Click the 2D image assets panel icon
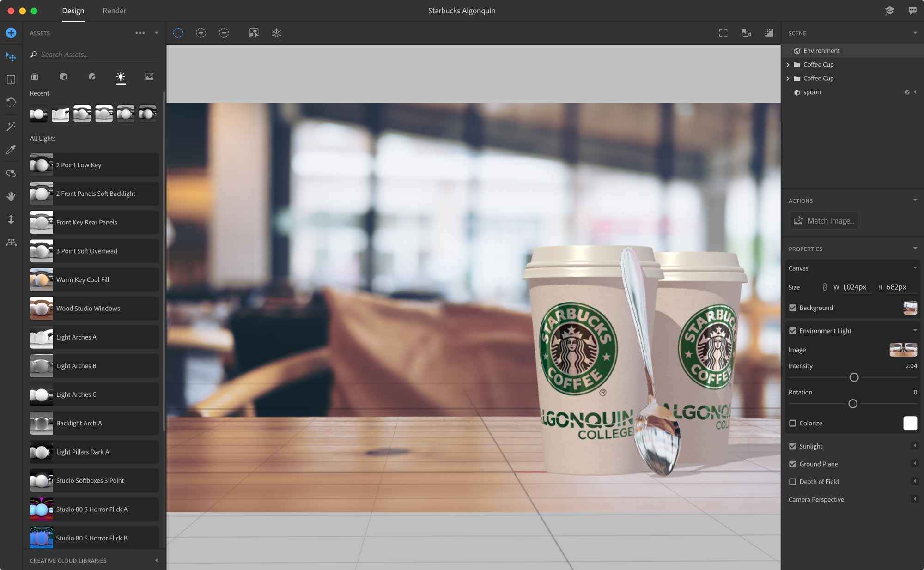924x570 pixels. click(148, 77)
